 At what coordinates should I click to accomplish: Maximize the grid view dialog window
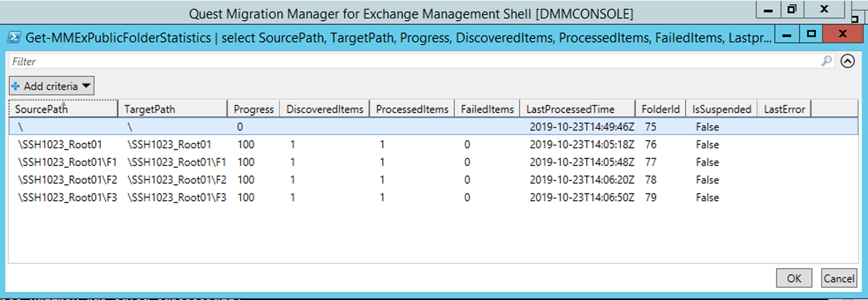[x=811, y=34]
